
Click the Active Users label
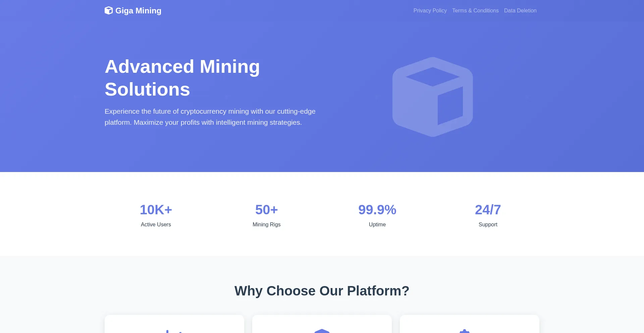pyautogui.click(x=156, y=225)
